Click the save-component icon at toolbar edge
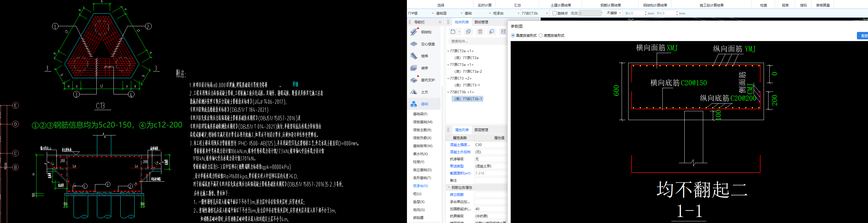868x223 pixels. (x=503, y=32)
